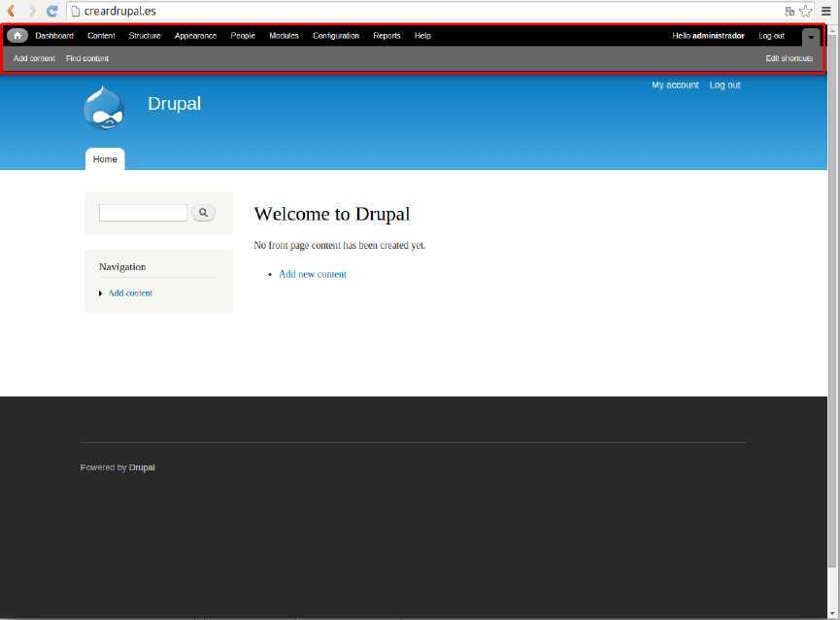Click the Drupal site name
Viewport: 840px width, 620px height.
click(x=174, y=104)
